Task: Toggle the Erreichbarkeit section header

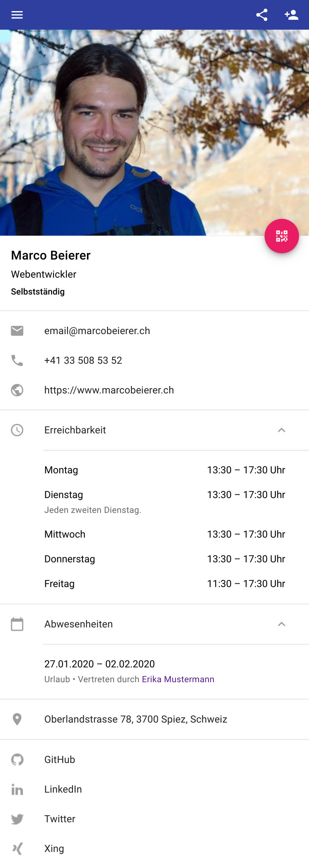Action: tap(154, 430)
